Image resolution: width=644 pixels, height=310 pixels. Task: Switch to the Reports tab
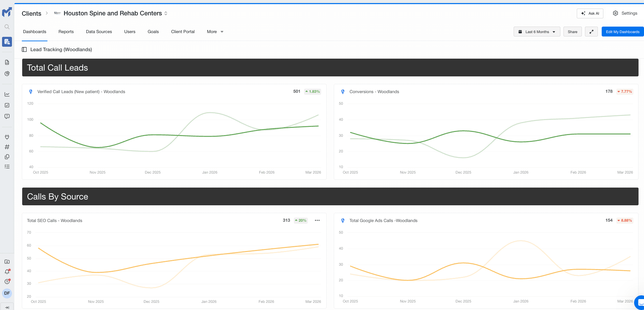66,32
